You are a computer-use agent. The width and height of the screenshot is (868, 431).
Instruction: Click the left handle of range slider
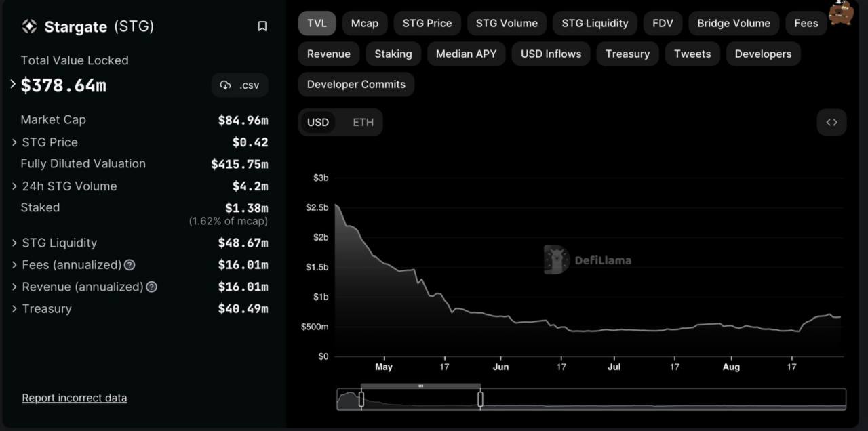[x=361, y=399]
